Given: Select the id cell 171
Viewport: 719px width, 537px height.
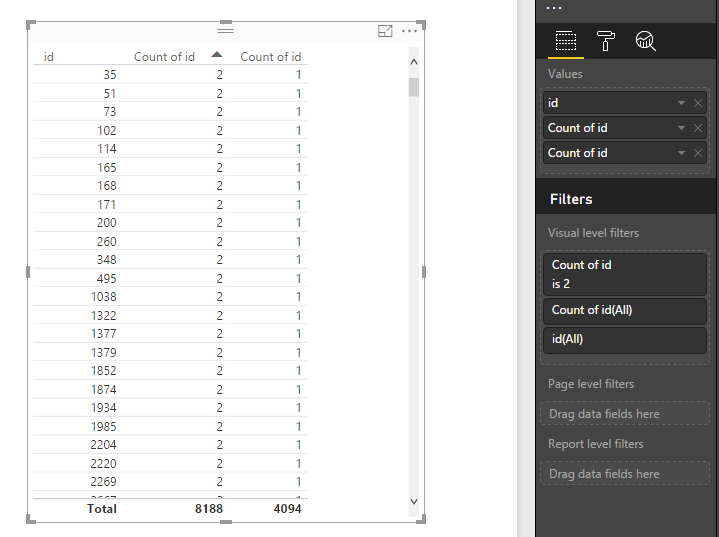Looking at the screenshot, I should (x=106, y=205).
